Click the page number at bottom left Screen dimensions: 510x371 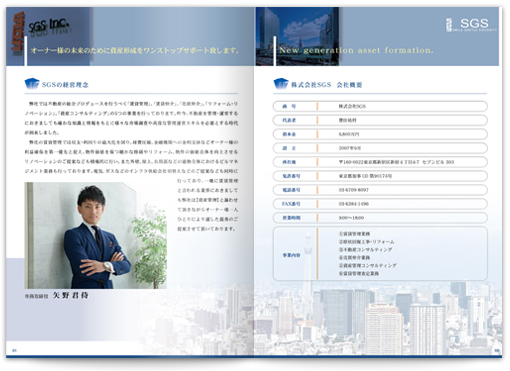coord(14,350)
